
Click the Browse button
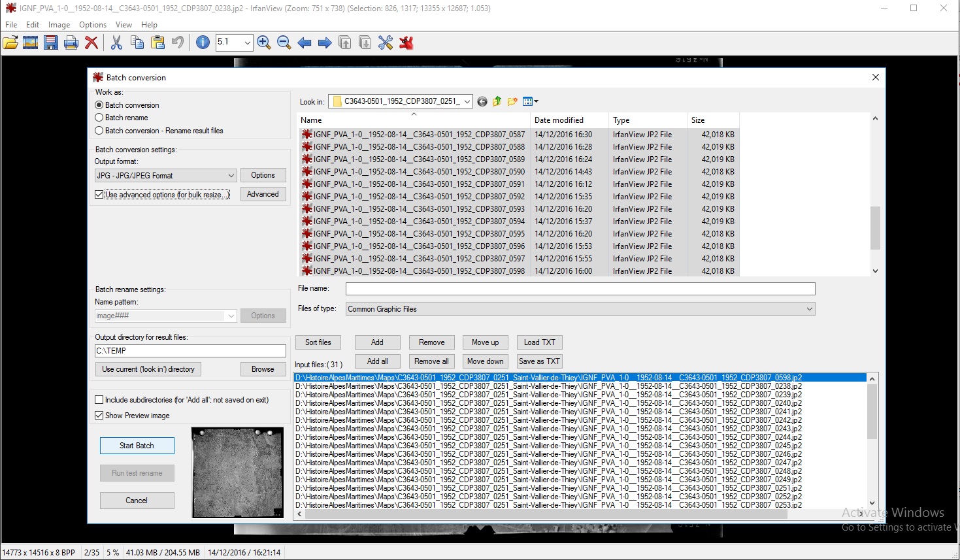(263, 369)
